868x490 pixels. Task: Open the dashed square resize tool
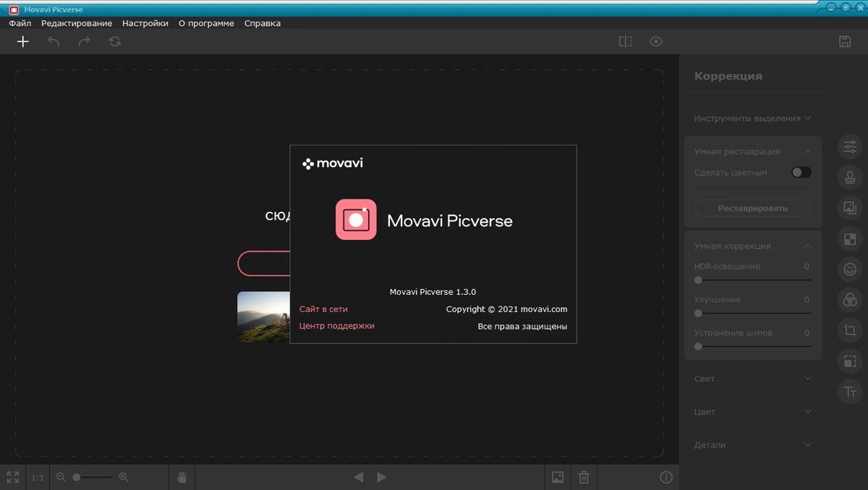coord(850,361)
